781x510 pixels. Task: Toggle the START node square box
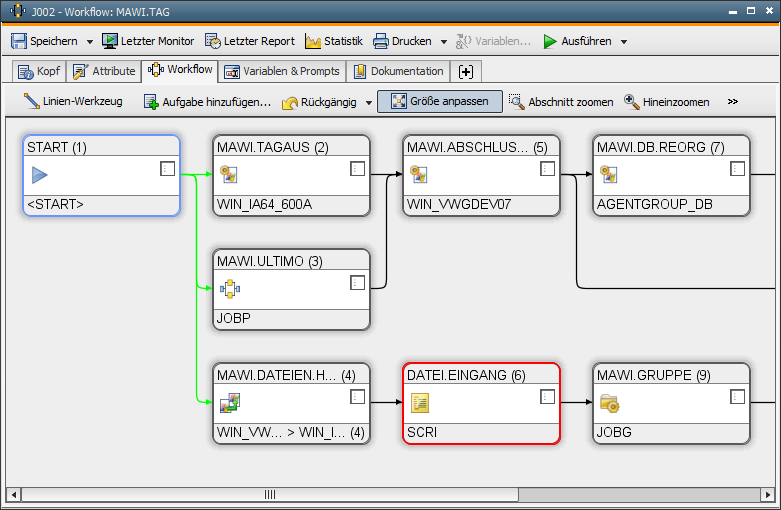[167, 169]
